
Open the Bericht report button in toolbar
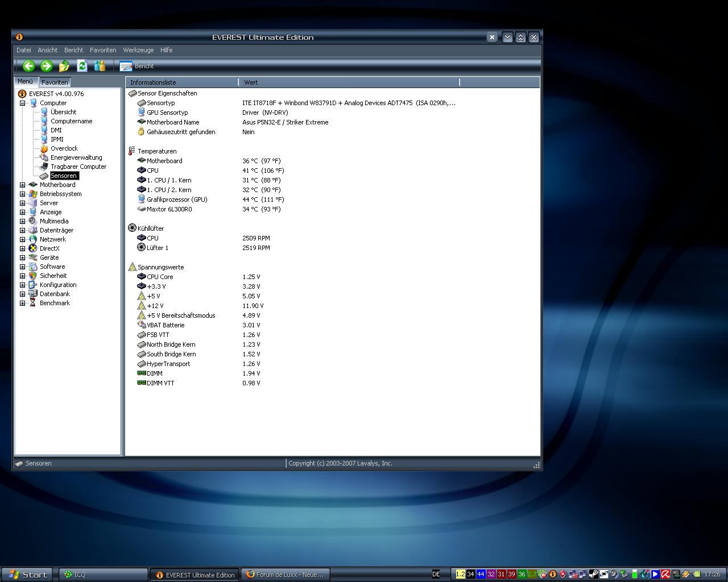[136, 66]
